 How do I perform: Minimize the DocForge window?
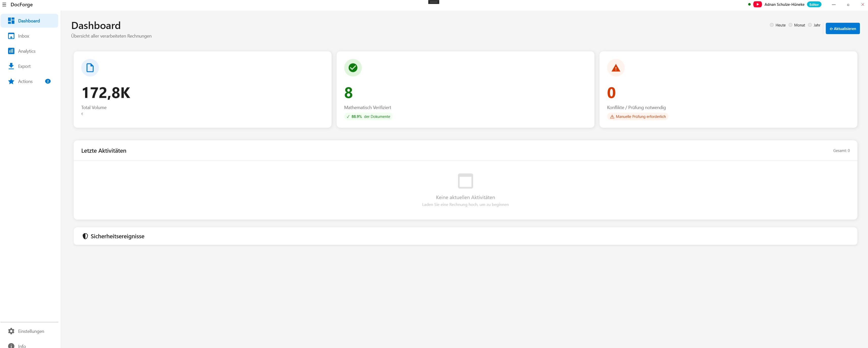(834, 4)
